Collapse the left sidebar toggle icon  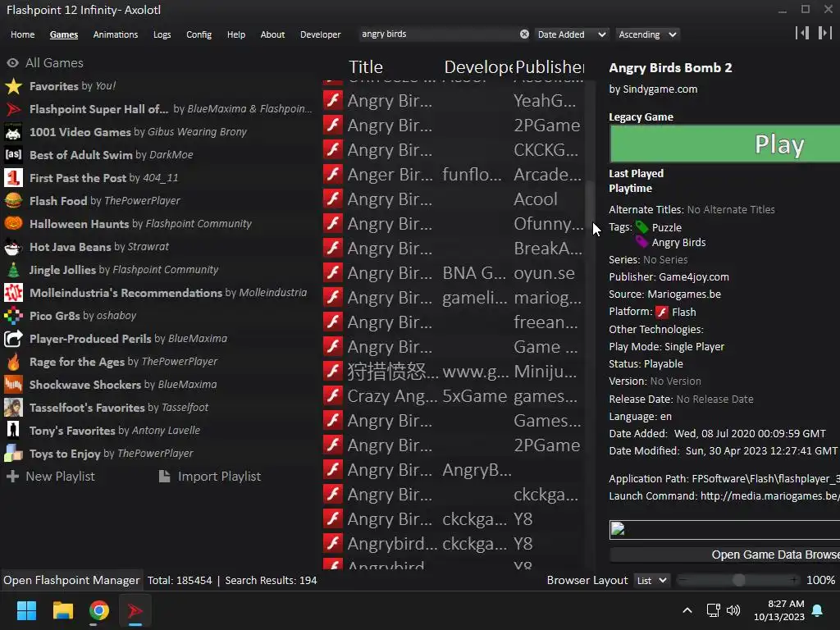802,33
